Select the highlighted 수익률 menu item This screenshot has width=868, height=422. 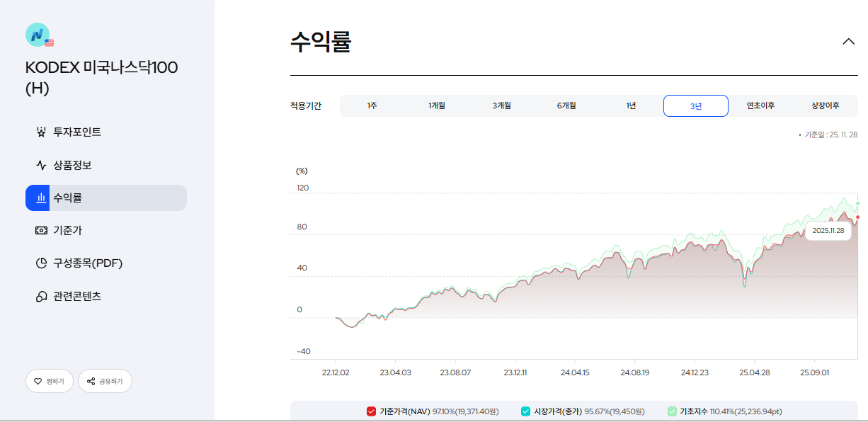pos(106,198)
